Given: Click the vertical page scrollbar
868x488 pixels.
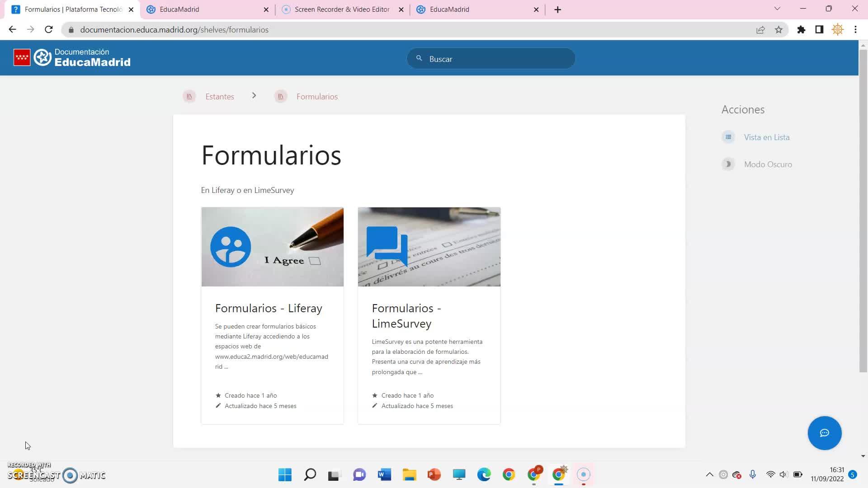Looking at the screenshot, I should pos(863,208).
